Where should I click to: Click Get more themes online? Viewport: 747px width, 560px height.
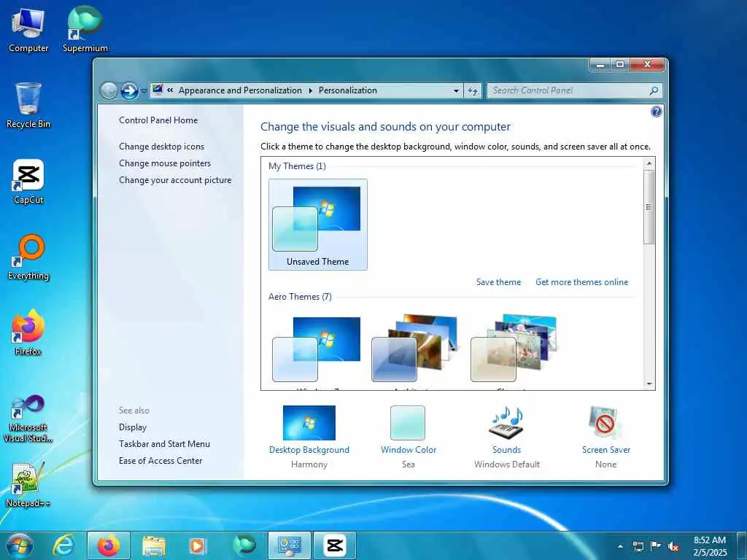[581, 282]
